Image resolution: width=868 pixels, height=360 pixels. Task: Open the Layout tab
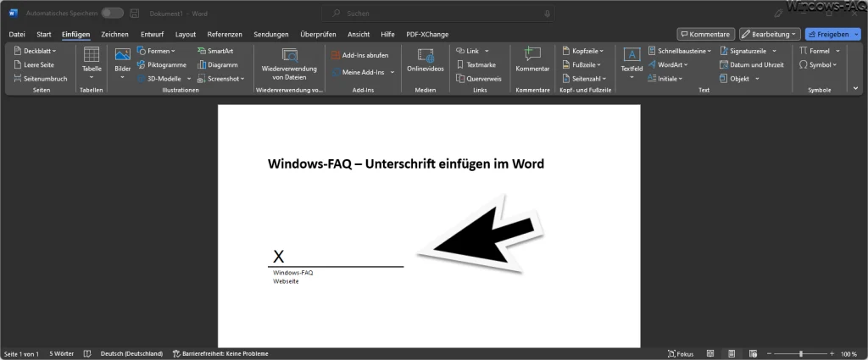[x=186, y=34]
